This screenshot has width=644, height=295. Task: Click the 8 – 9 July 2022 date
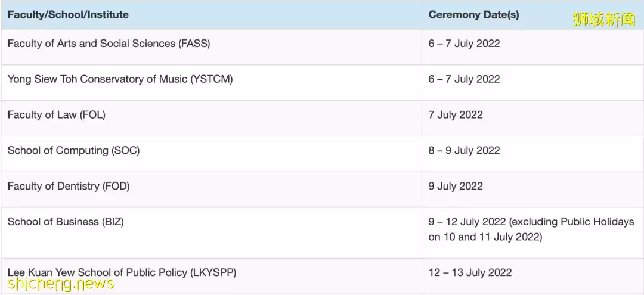pos(464,151)
